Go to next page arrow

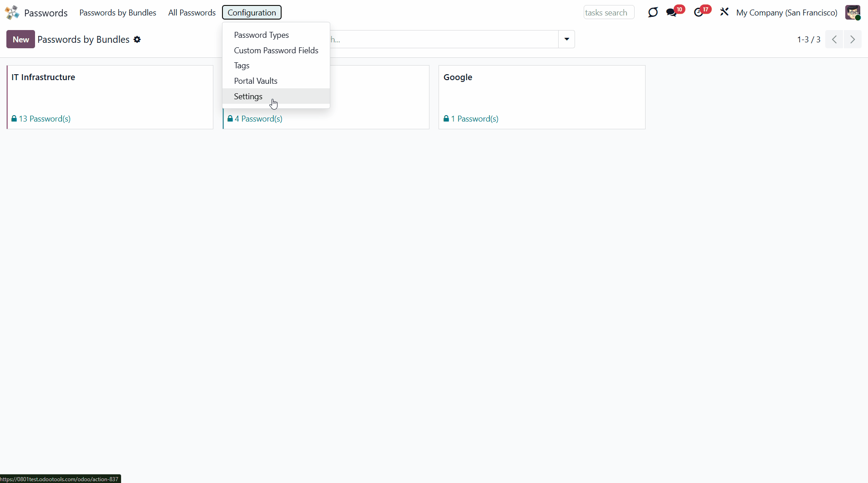pyautogui.click(x=853, y=40)
